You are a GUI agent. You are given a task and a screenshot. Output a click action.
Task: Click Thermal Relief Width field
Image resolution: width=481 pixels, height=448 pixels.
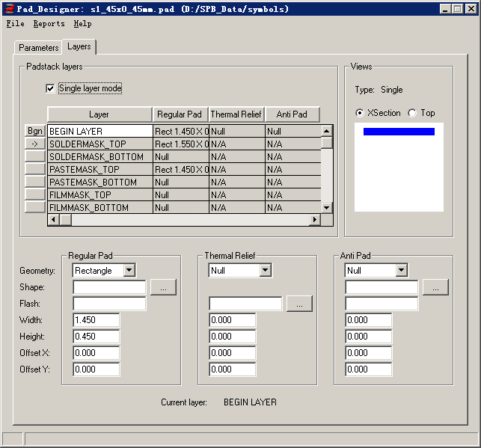coord(232,320)
